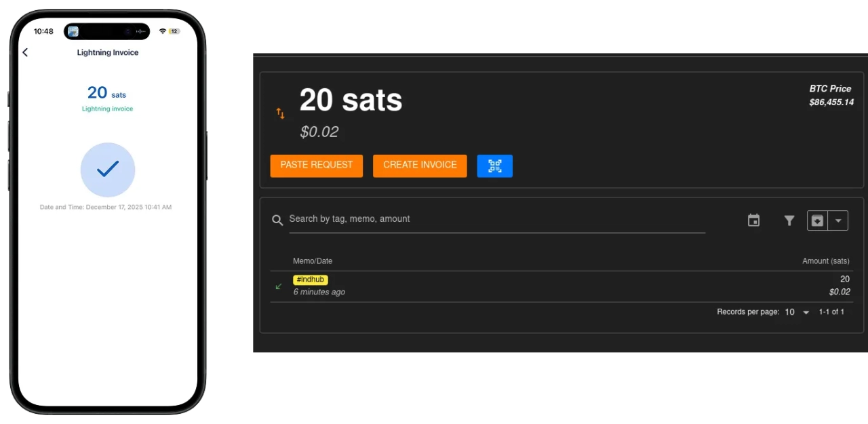This screenshot has height=424, width=868.
Task: Tap the app thumbnail in Dynamic Island
Action: click(x=73, y=31)
